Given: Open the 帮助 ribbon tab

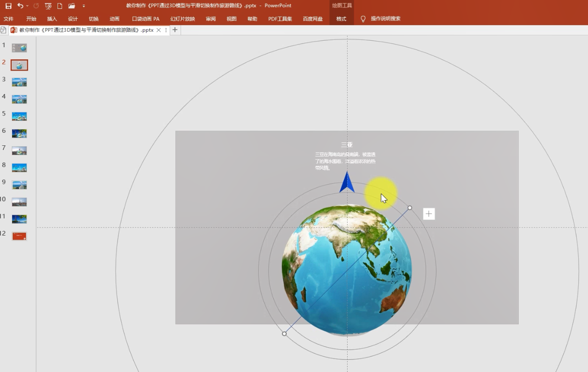Looking at the screenshot, I should pyautogui.click(x=252, y=19).
